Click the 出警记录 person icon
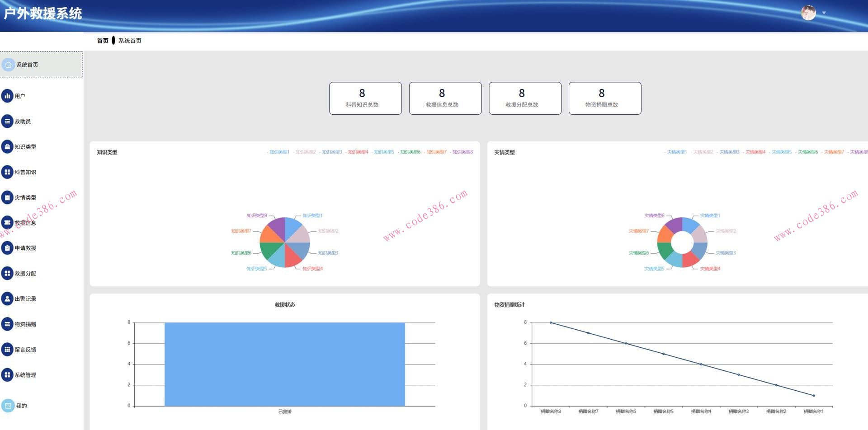This screenshot has width=868, height=430. [x=7, y=299]
